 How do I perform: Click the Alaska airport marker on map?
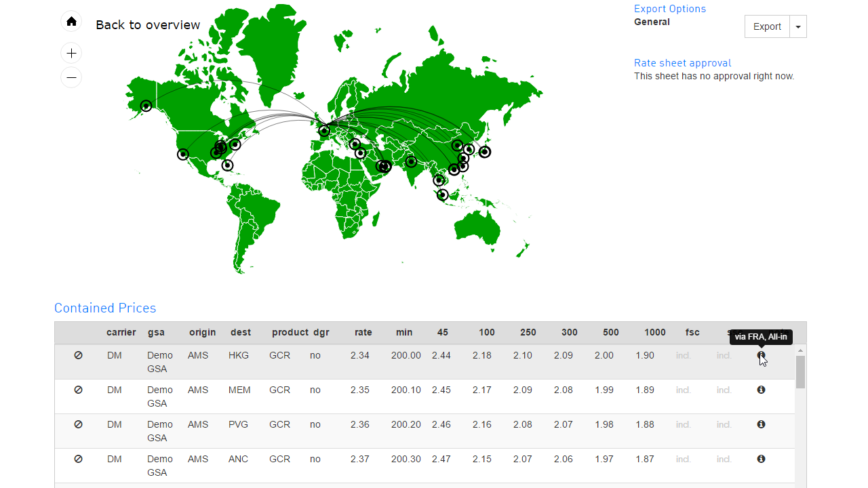[x=146, y=106]
